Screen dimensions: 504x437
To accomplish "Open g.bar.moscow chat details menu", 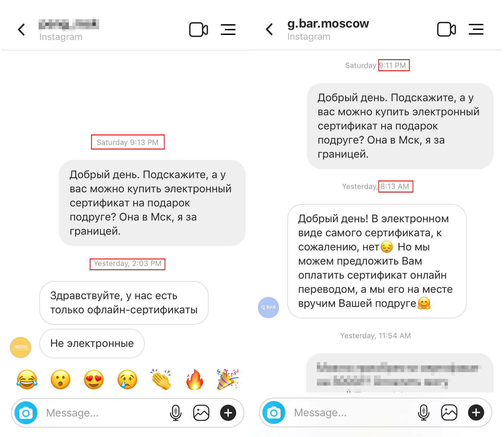I will click(x=476, y=29).
